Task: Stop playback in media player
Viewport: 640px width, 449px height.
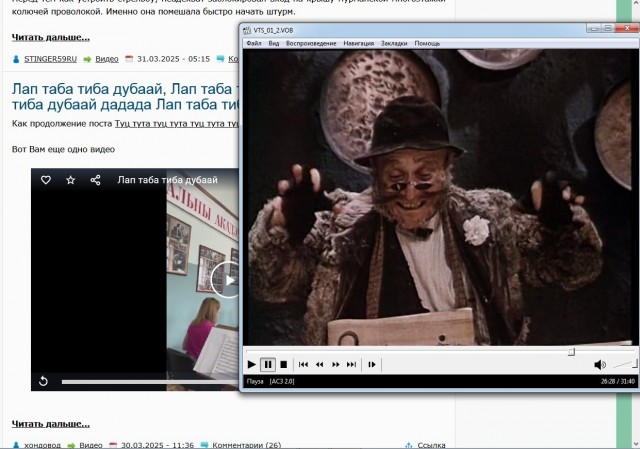Action: (284, 365)
